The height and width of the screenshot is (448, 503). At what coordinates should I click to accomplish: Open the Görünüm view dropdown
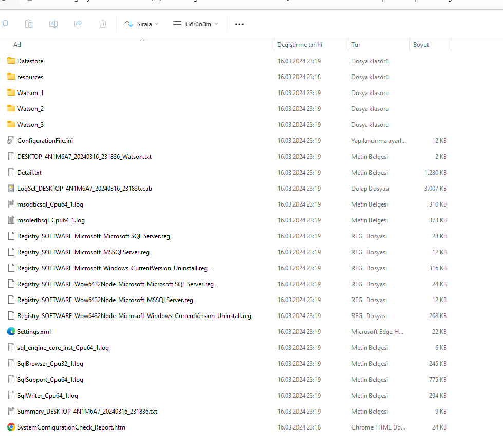(x=196, y=24)
